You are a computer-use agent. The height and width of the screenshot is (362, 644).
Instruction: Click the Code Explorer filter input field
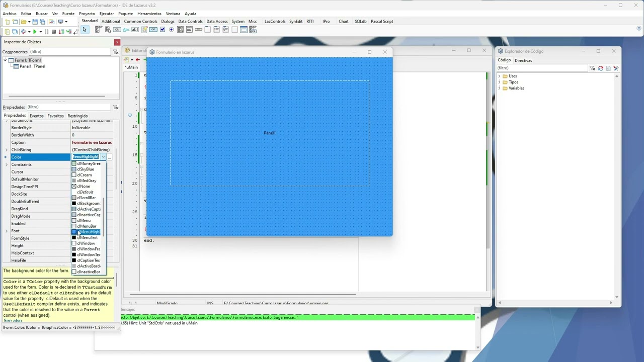542,68
